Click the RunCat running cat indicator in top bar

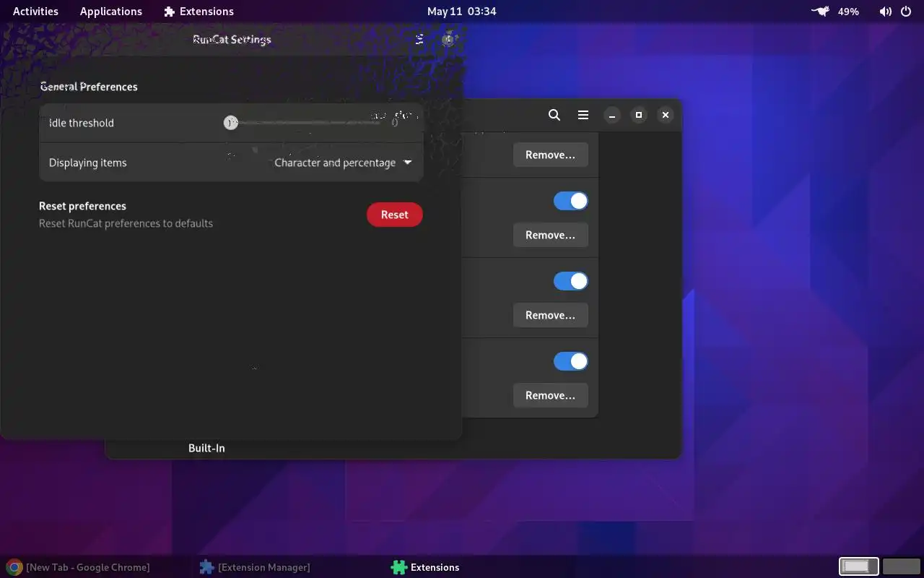820,12
